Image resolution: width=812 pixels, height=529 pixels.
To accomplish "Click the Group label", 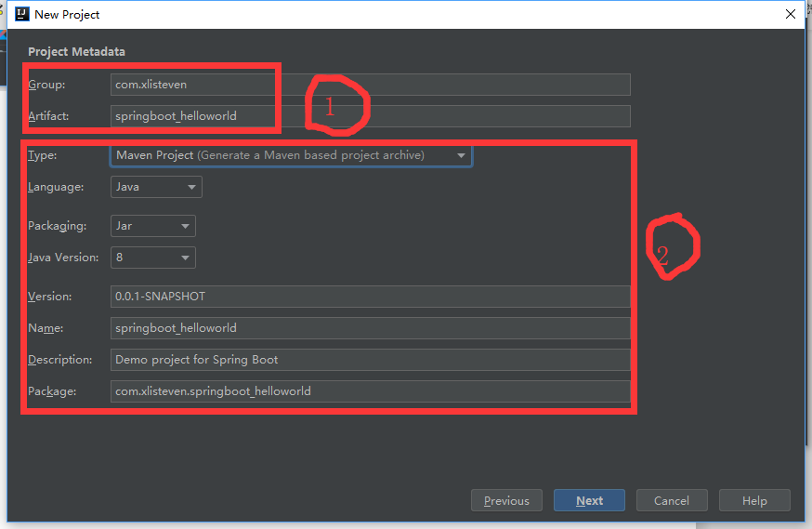I will pyautogui.click(x=46, y=85).
